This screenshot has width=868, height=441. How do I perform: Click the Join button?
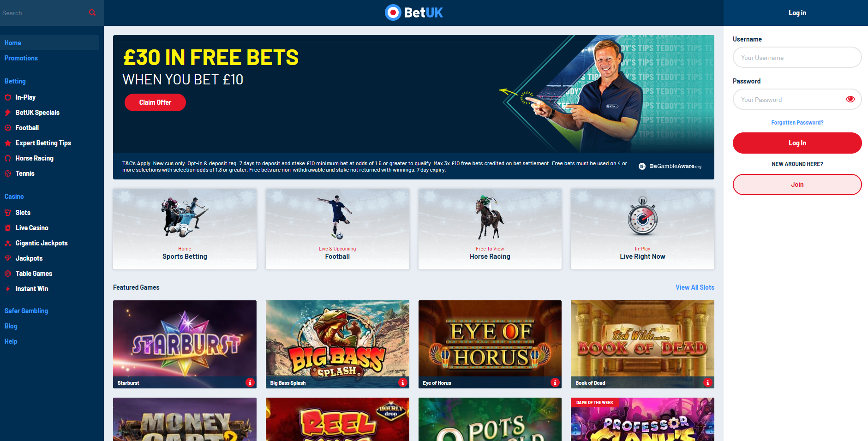point(797,185)
